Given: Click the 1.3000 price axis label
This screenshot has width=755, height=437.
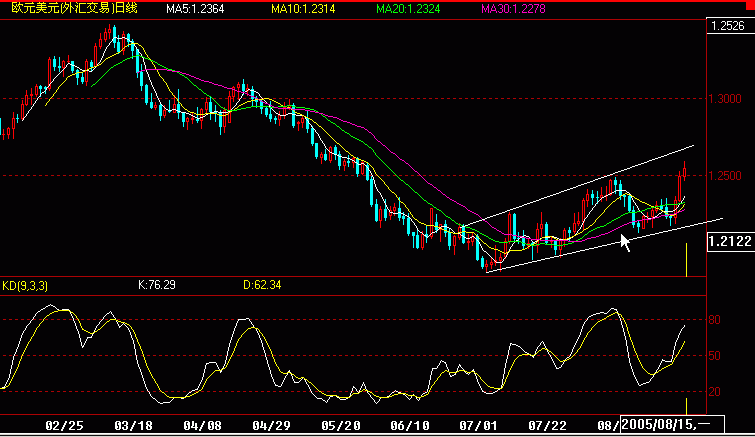Looking at the screenshot, I should [725, 99].
